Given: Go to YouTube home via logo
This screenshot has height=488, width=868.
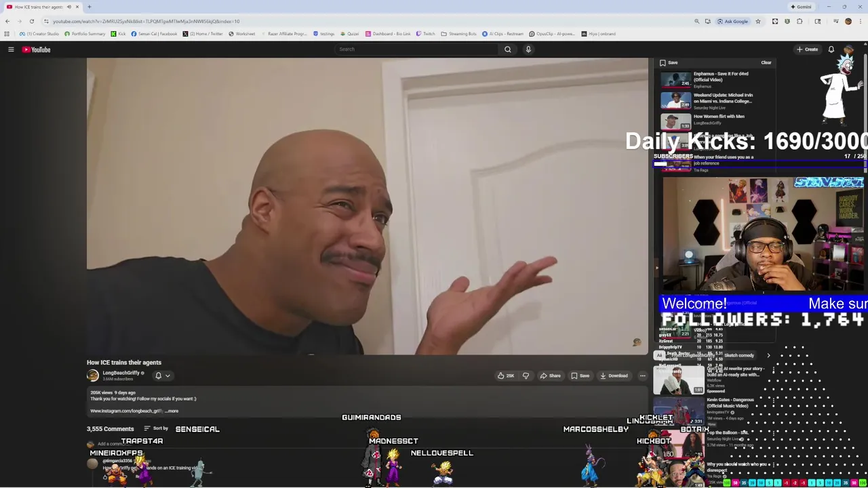Looking at the screenshot, I should point(36,49).
